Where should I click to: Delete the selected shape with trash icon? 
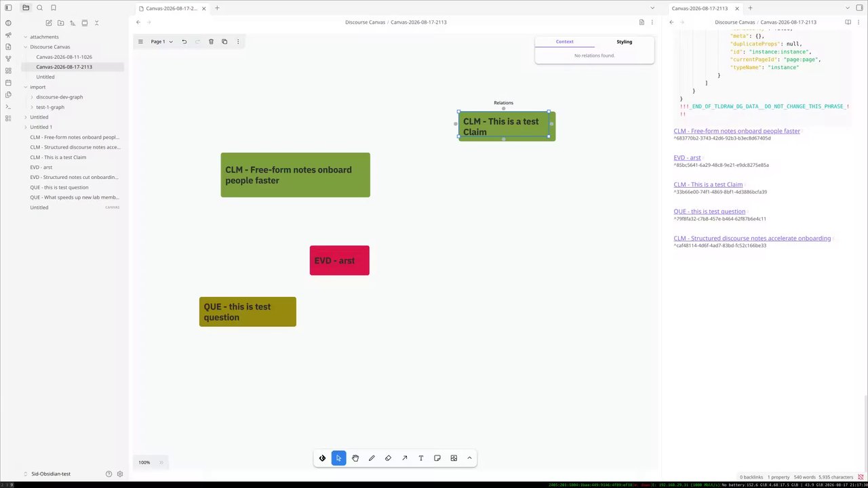tap(211, 41)
